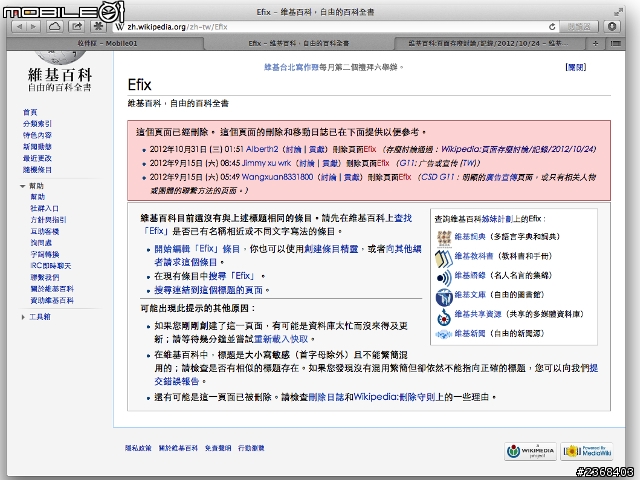The height and width of the screenshot is (480, 640).
Task: Open the 方針與指引 sidebar link
Action: pyautogui.click(x=48, y=220)
